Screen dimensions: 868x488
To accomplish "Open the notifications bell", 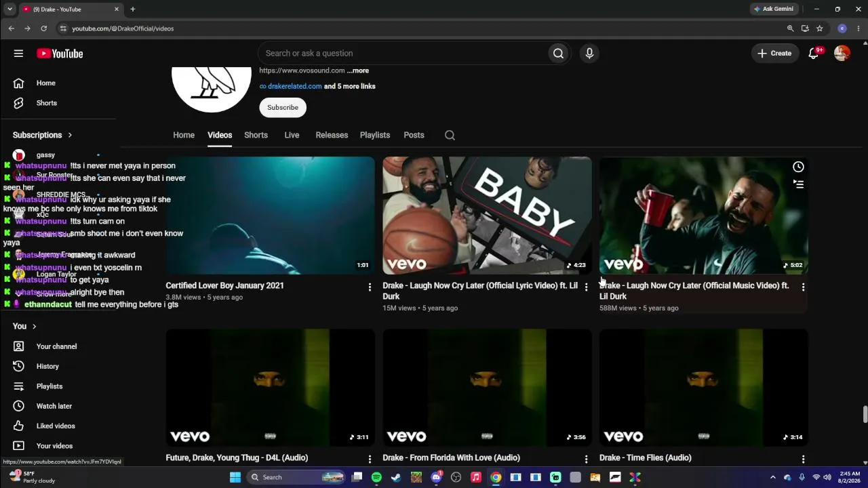I will tap(814, 54).
